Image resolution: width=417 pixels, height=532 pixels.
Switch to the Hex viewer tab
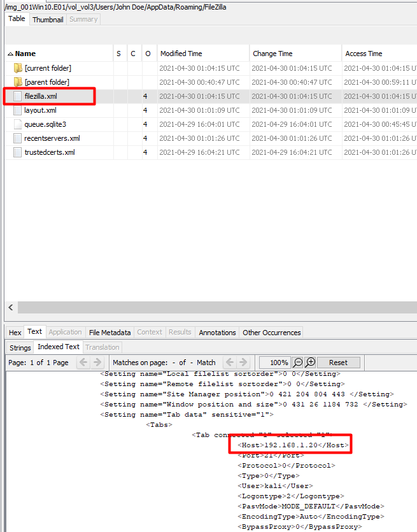(15, 333)
